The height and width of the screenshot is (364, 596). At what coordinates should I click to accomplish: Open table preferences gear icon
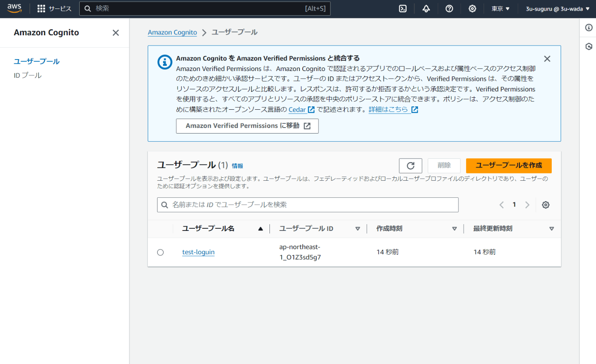[546, 205]
